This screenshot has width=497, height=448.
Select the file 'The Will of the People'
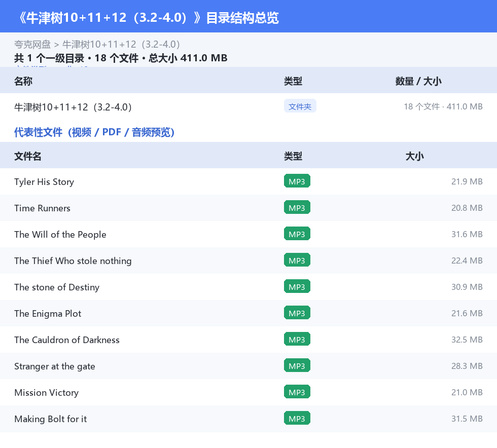60,235
